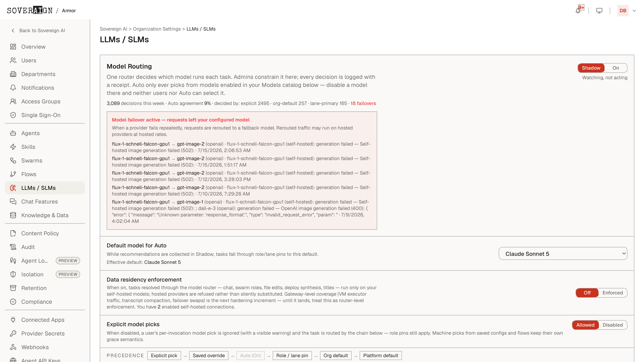Click the Retention archive icon

click(x=13, y=288)
